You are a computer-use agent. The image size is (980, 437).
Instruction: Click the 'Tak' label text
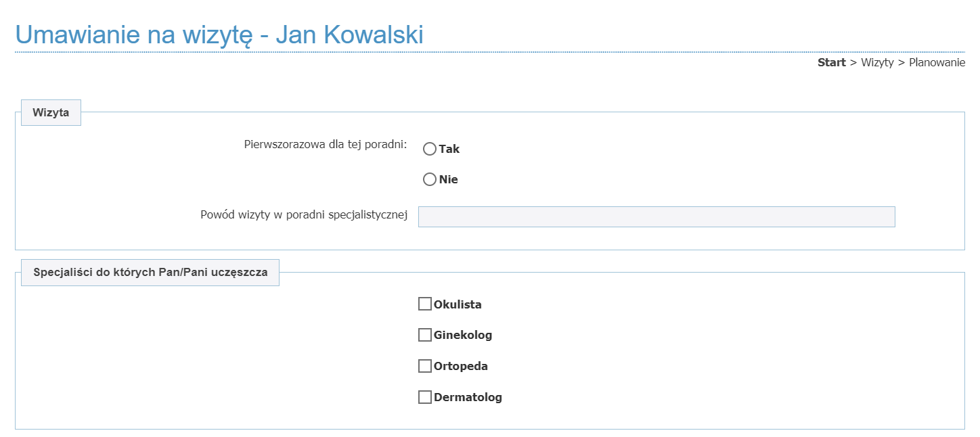(449, 149)
